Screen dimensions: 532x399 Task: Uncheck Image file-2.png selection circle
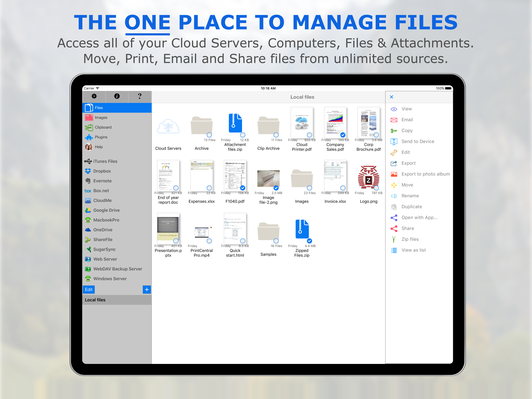pyautogui.click(x=276, y=188)
